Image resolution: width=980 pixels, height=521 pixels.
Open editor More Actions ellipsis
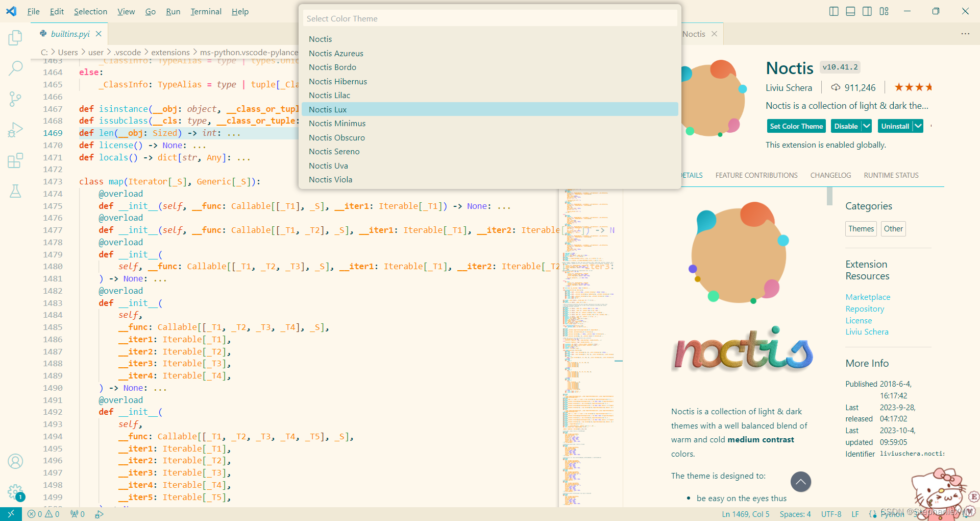[x=965, y=34]
